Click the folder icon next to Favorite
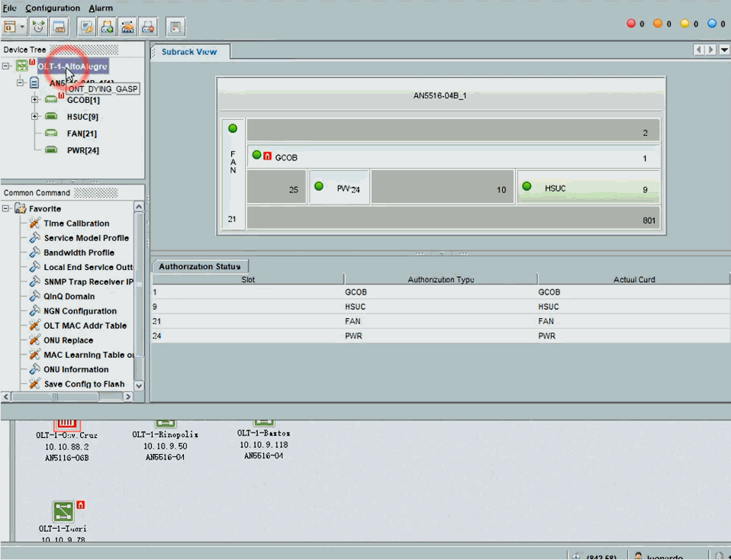Image resolution: width=731 pixels, height=560 pixels. (20, 208)
